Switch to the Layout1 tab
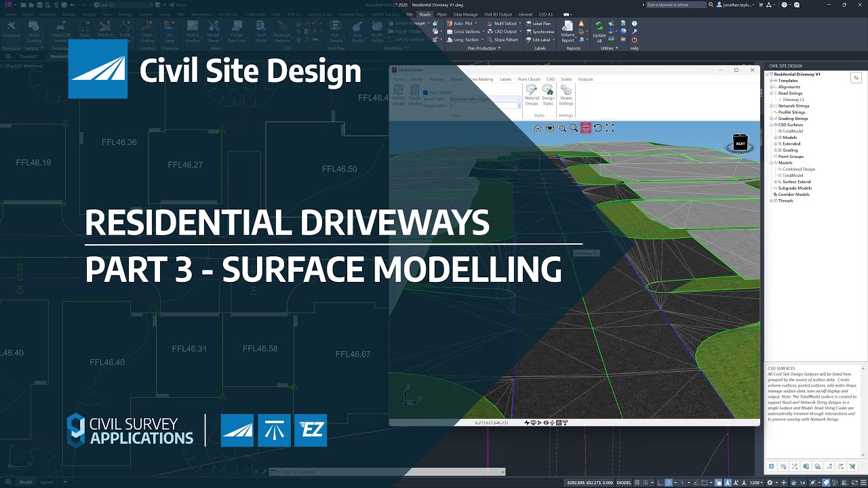The image size is (868, 488). pyautogui.click(x=47, y=482)
